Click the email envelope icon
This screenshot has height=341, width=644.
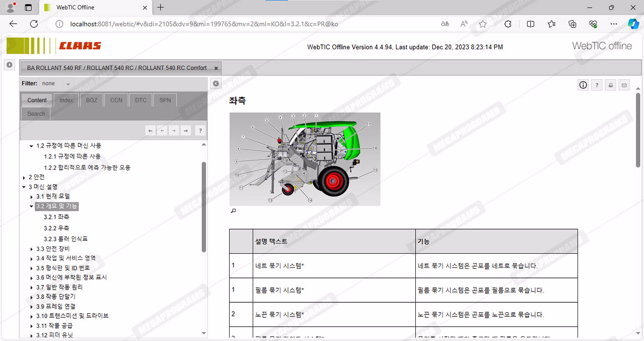tap(624, 85)
